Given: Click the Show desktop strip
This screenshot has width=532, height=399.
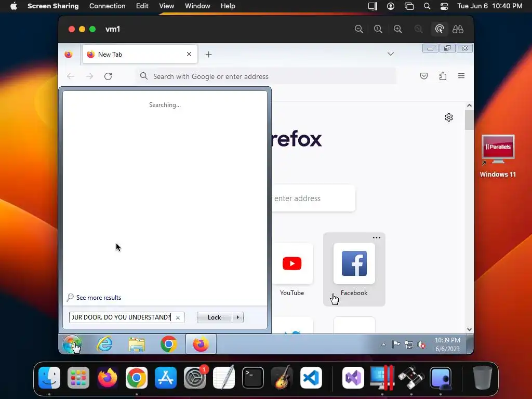Looking at the screenshot, I should click(470, 344).
